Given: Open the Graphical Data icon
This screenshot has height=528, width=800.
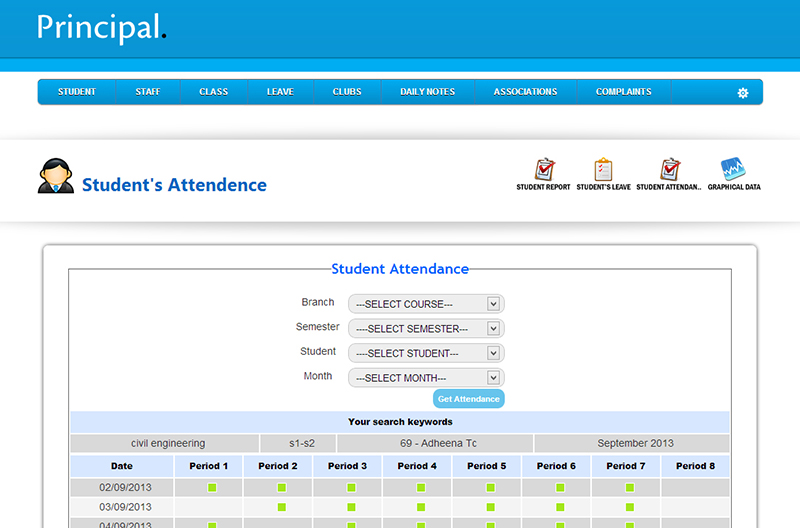Looking at the screenshot, I should point(734,170).
